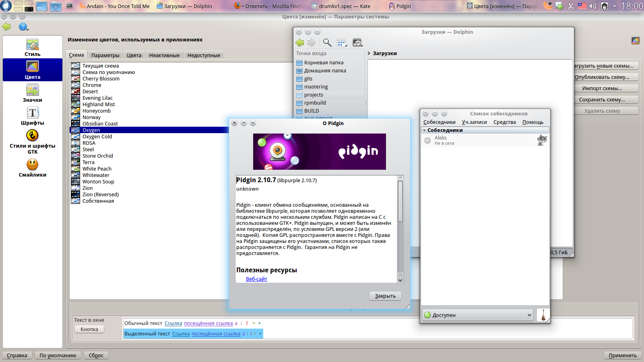Select the Wonton Soup color scheme
Viewport: 644px width, 362px height.
[98, 182]
